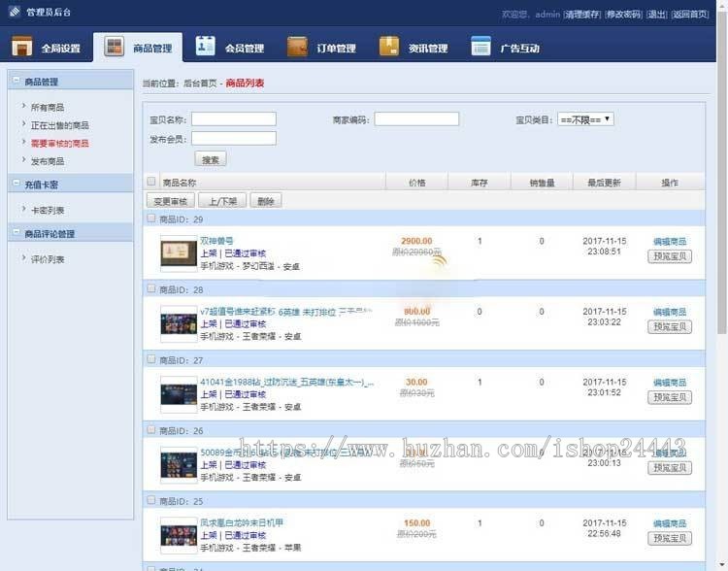728x571 pixels.
Task: Switch to 订单管理 tab
Action: click(x=321, y=47)
